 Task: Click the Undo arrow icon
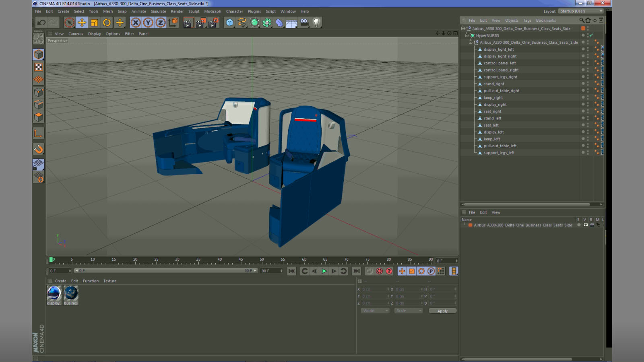pos(41,23)
